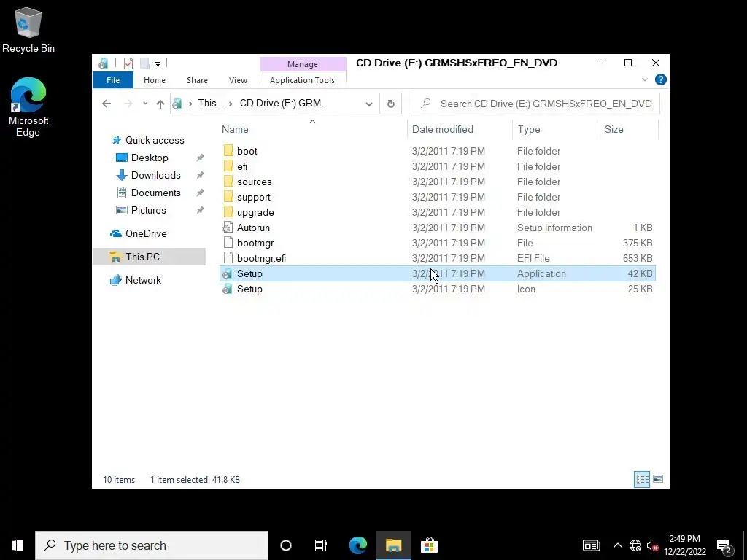Open Microsoft Edge from the taskbar

tap(357, 545)
